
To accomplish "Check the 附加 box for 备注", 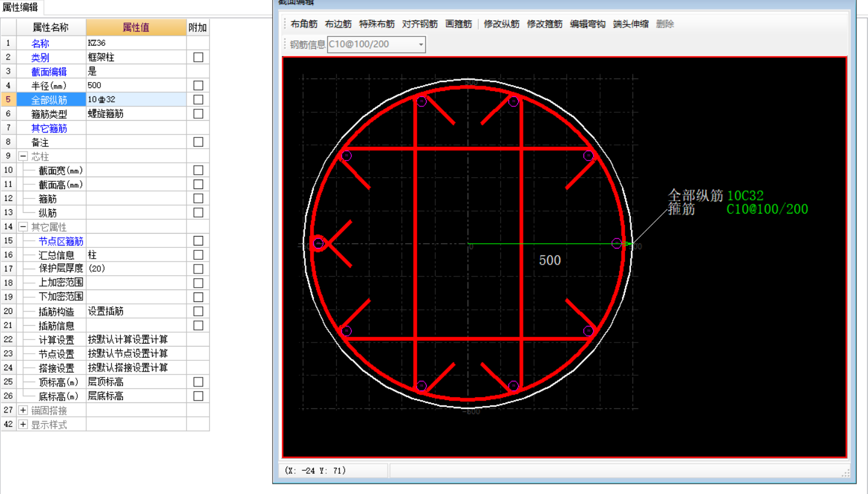I will [198, 142].
